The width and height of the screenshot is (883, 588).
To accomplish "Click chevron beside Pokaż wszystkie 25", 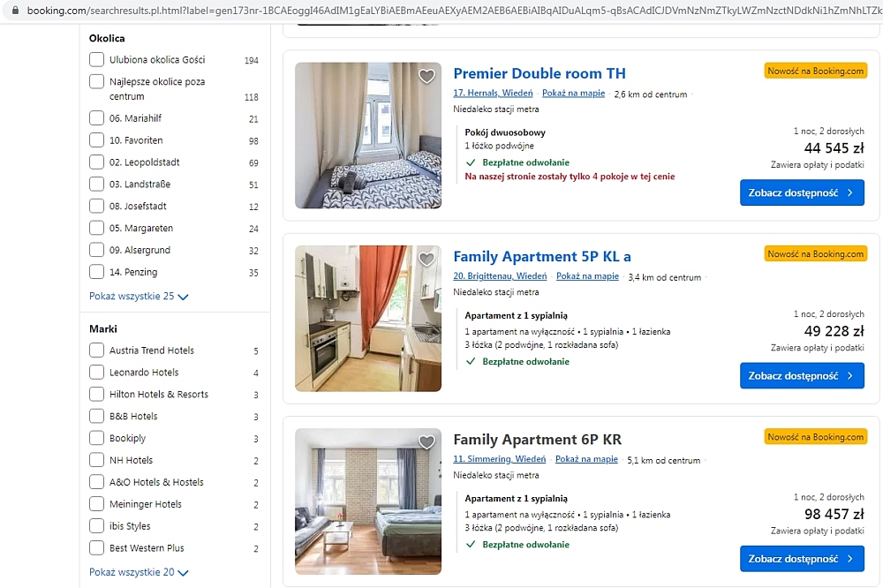I will [x=183, y=297].
